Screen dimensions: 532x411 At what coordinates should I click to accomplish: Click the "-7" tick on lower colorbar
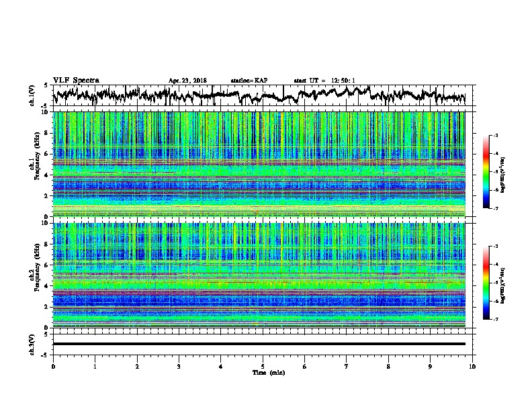(x=495, y=319)
